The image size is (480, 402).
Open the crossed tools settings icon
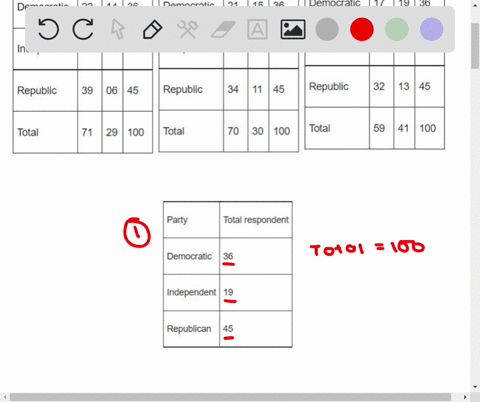tap(188, 29)
